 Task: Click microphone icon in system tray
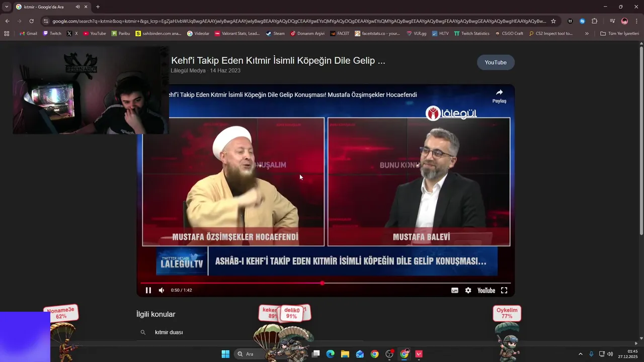(x=592, y=354)
